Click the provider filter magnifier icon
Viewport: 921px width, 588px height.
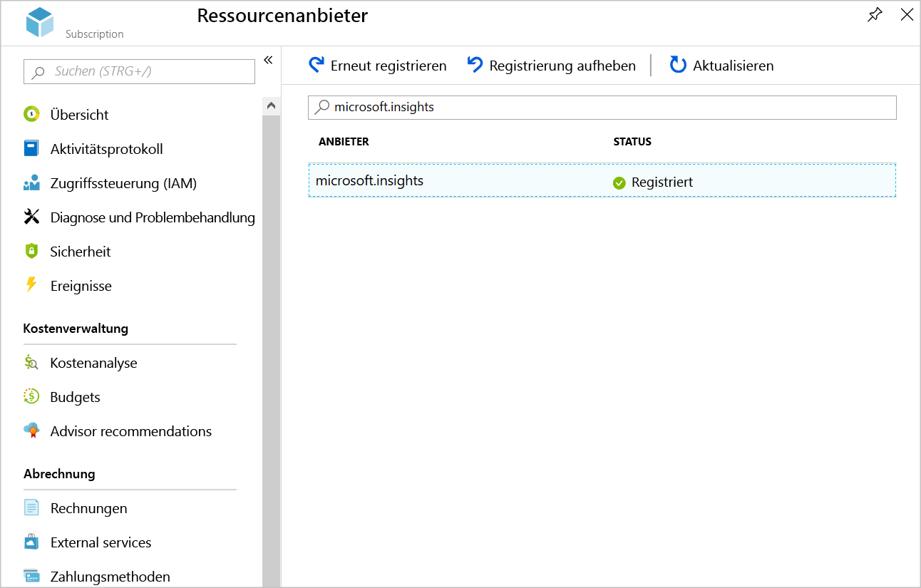322,107
